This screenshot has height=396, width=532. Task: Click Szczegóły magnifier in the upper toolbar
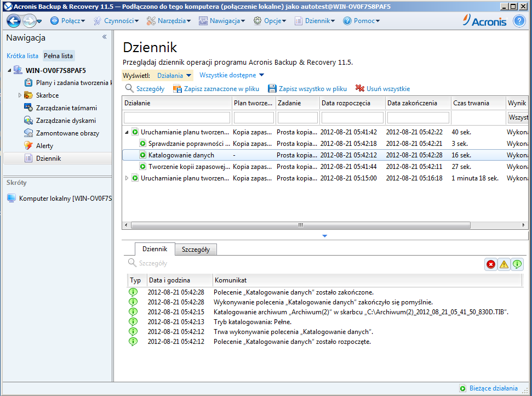point(145,89)
